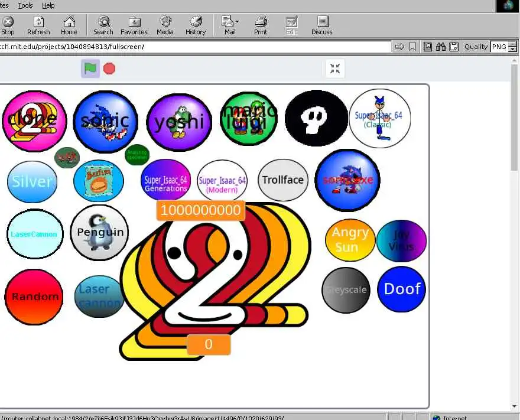Click the bookmark icon next to Go arrow
This screenshot has width=520, height=420.
click(x=412, y=47)
